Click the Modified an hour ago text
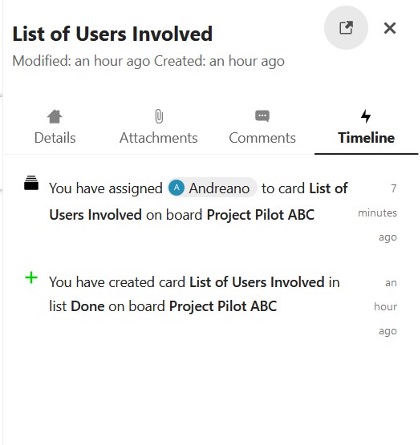This screenshot has height=445, width=420. coord(81,61)
